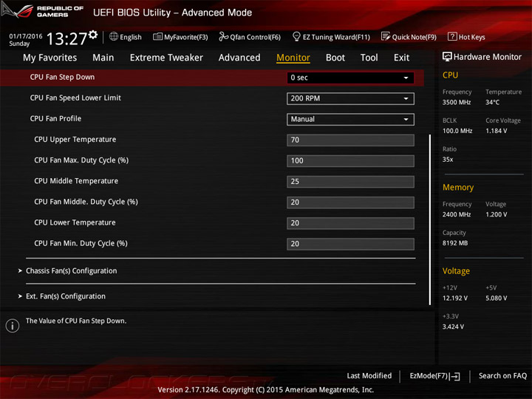Click the +12V reading 12.192 V

coord(454,298)
